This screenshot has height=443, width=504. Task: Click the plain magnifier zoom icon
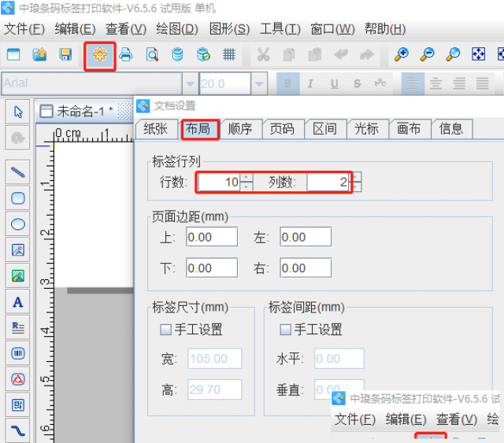coord(453,54)
